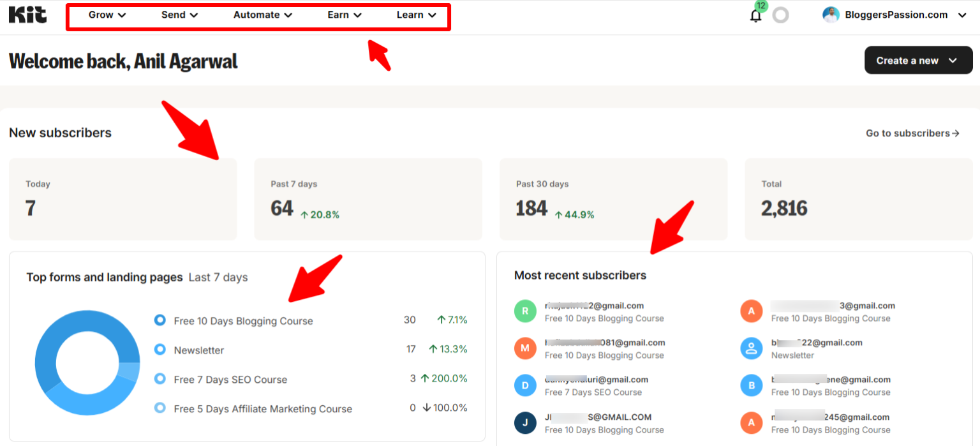Click the orange M subscriber avatar icon
The height and width of the screenshot is (446, 980).
click(x=524, y=348)
